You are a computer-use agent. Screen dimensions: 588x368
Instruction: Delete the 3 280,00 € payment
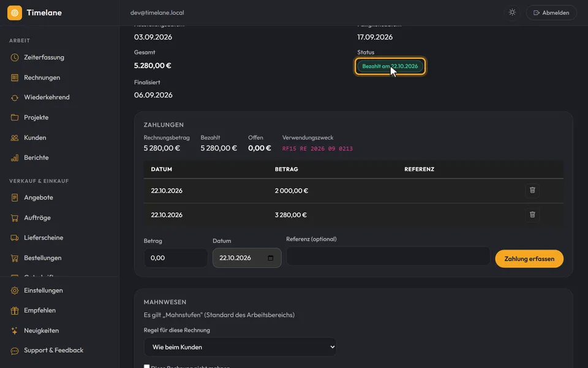(532, 215)
